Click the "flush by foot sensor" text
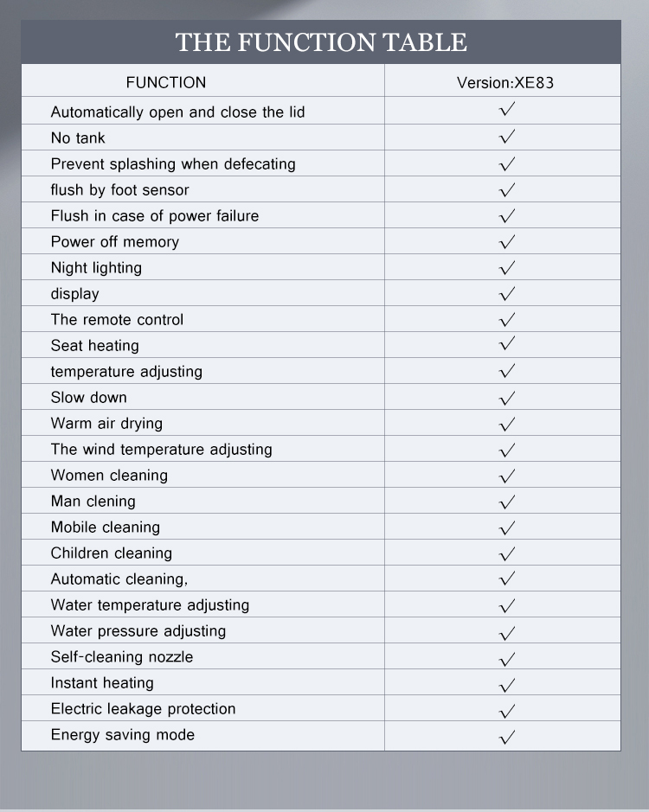This screenshot has height=812, width=649. (x=119, y=189)
